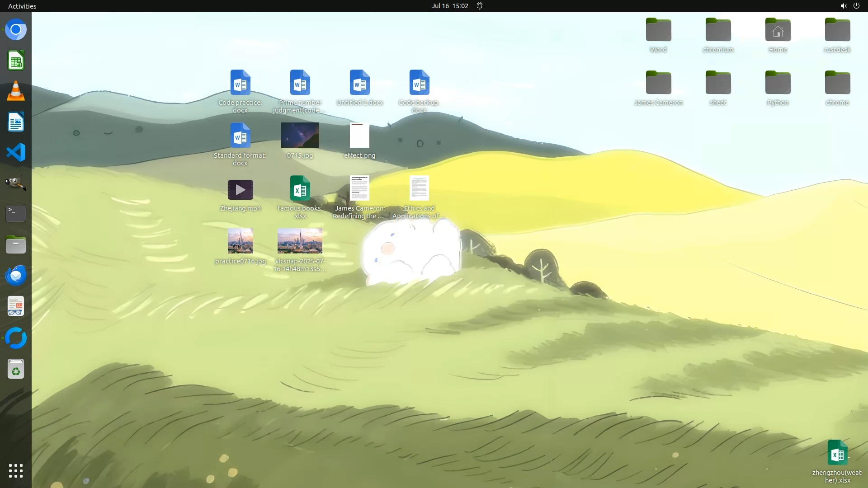868x488 pixels.
Task: Open LibreOffice Calc from dock
Action: [16, 61]
